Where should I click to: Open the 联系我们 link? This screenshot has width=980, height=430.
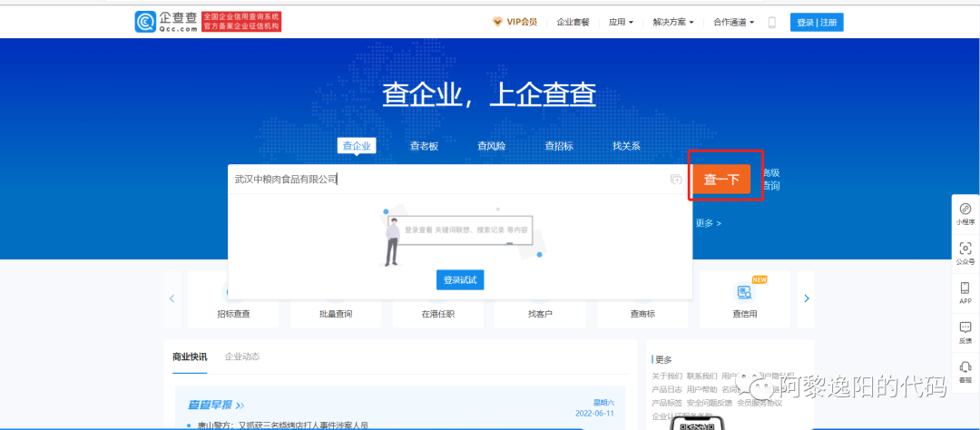coord(701,376)
